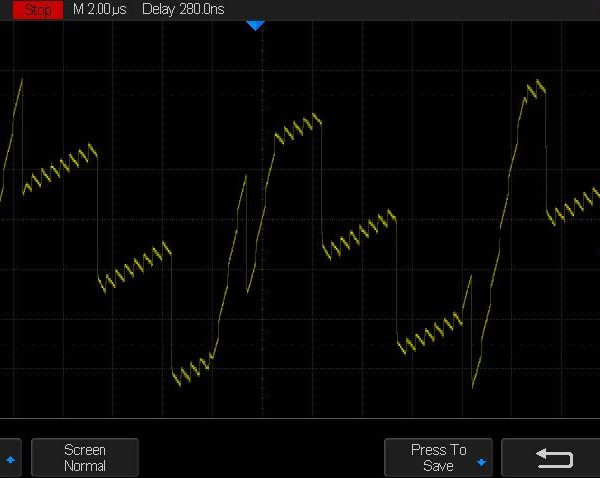This screenshot has height=478, width=600.
Task: Toggle the Screen Normal display setting
Action: coord(85,458)
